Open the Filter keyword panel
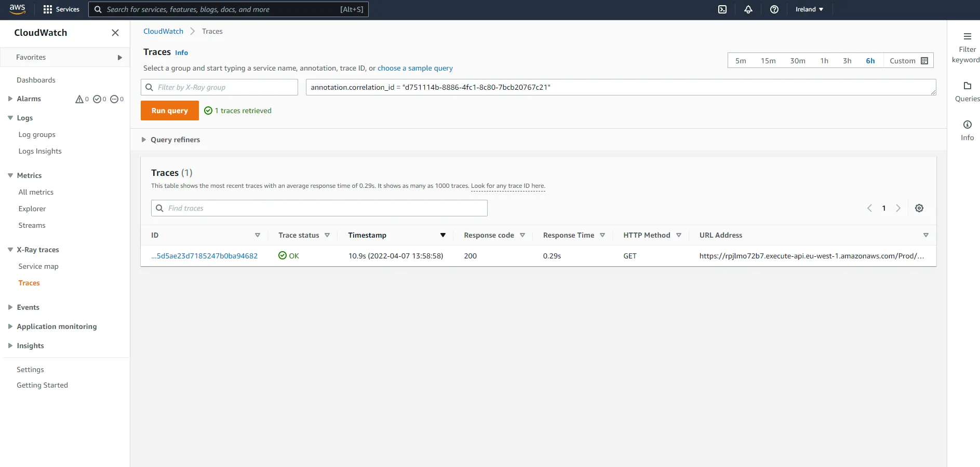Viewport: 980px width, 467px height. (x=966, y=47)
